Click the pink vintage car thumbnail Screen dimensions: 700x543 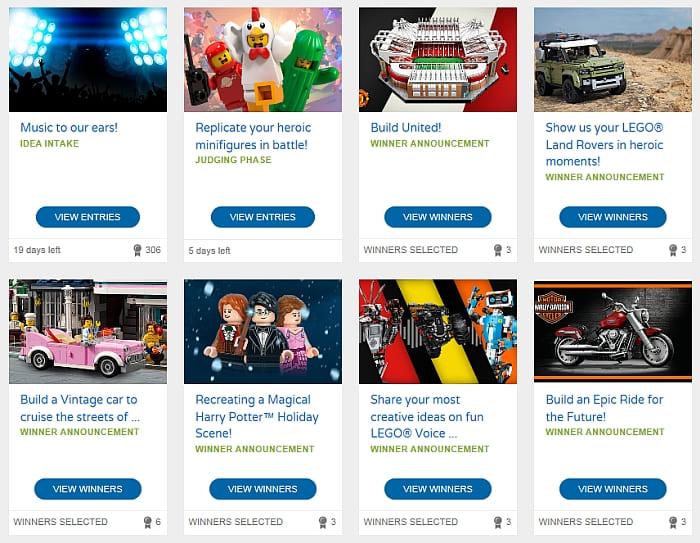pyautogui.click(x=88, y=331)
